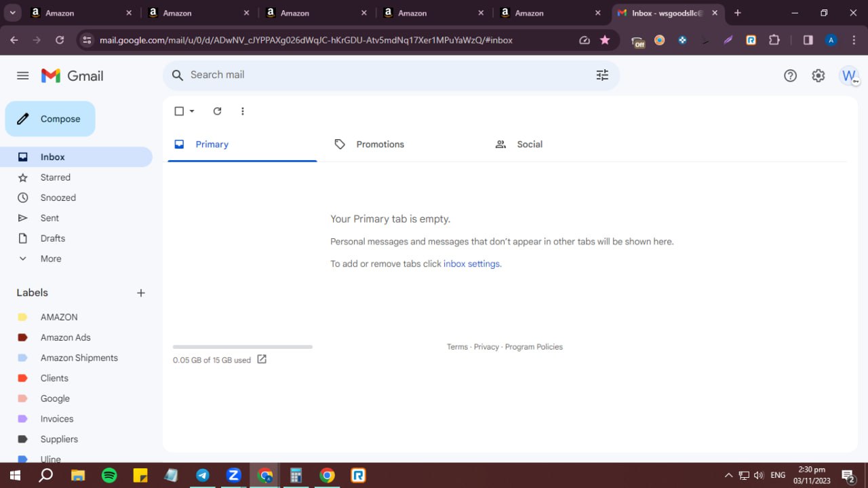
Task: Switch to the first Amazon tab
Action: pos(80,13)
